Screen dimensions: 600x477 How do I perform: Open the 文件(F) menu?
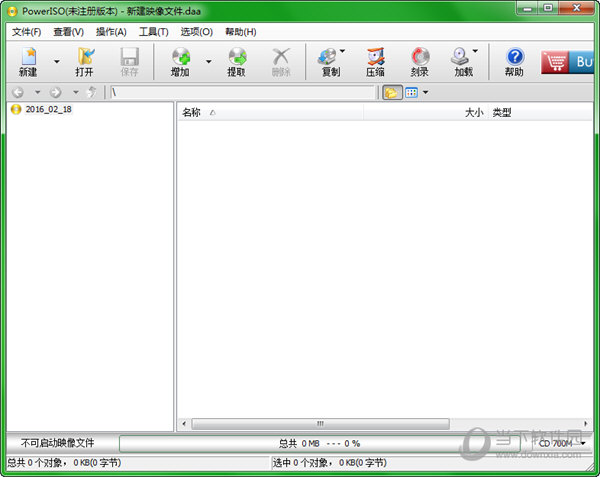point(26,32)
